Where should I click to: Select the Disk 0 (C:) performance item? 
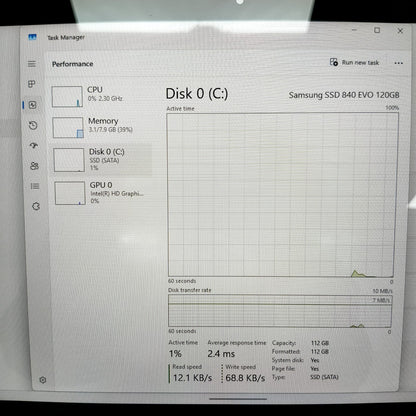click(x=102, y=160)
